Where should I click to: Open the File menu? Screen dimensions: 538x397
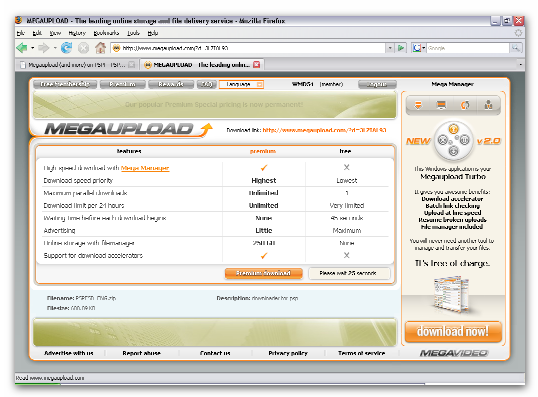coord(21,33)
